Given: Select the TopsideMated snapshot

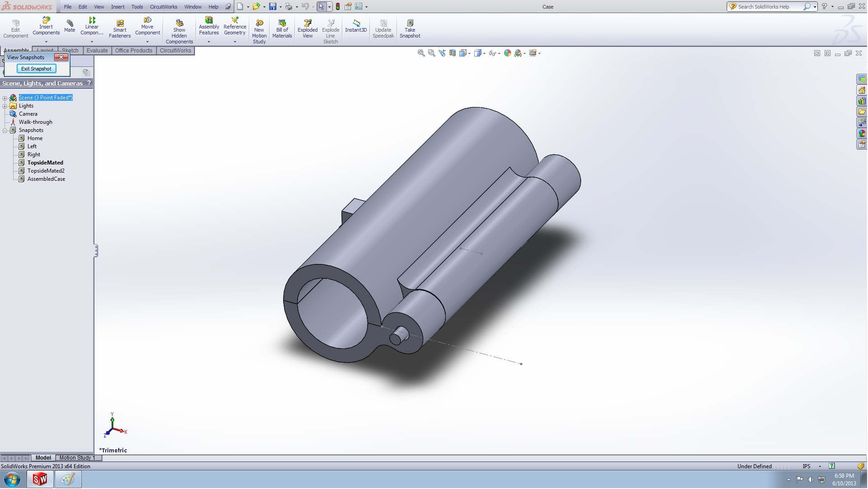Looking at the screenshot, I should (x=45, y=163).
